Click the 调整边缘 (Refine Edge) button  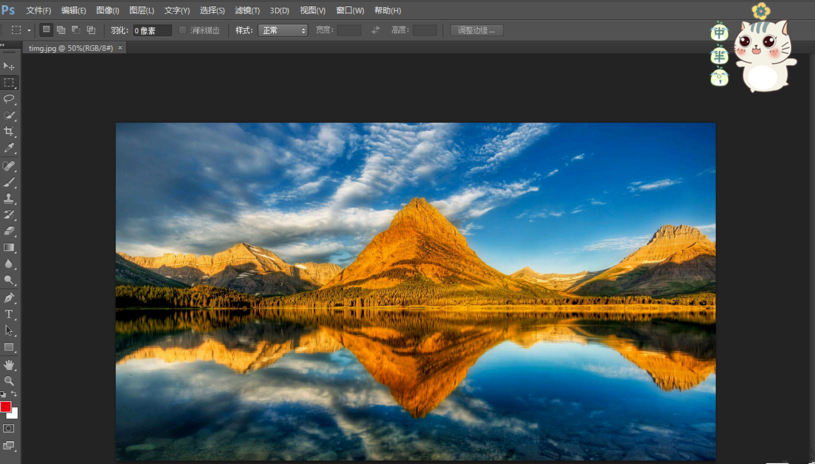tap(477, 30)
